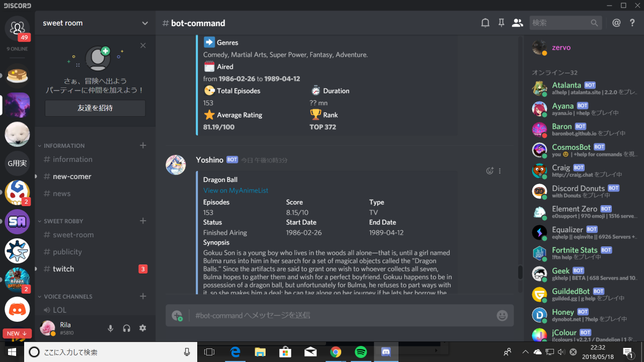
Task: Click the Windows Start button
Action: [x=12, y=352]
